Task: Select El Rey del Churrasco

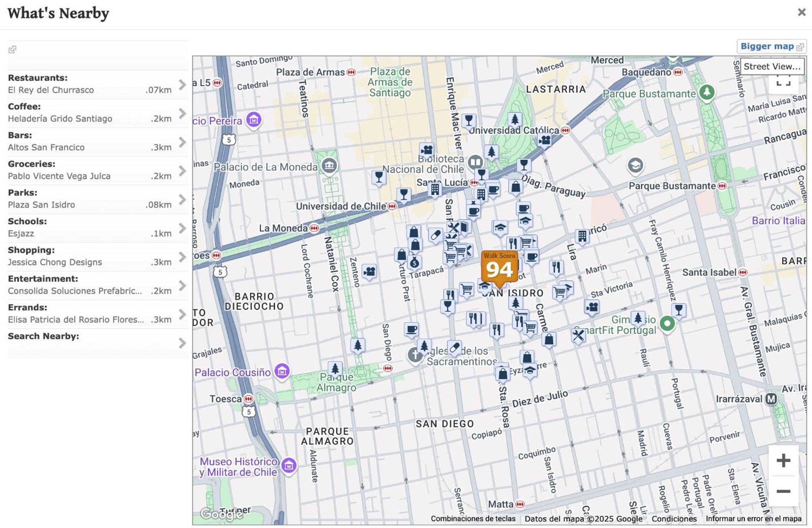Action: pyautogui.click(x=51, y=90)
